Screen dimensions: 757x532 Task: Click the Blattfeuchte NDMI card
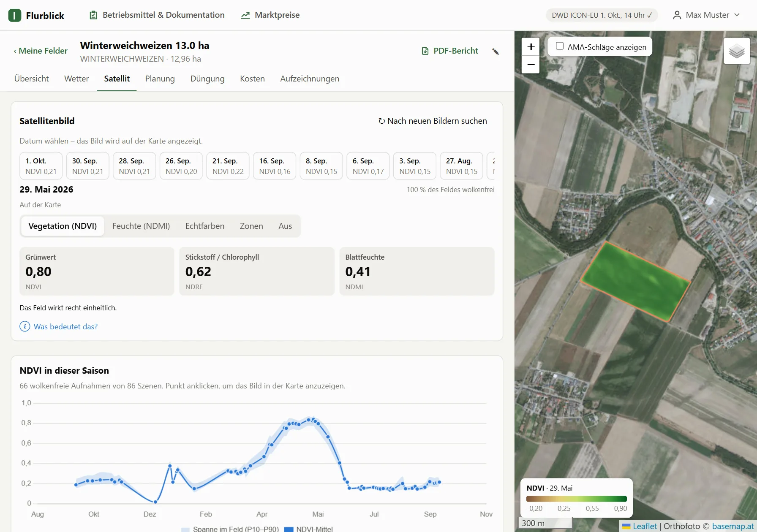(x=417, y=271)
